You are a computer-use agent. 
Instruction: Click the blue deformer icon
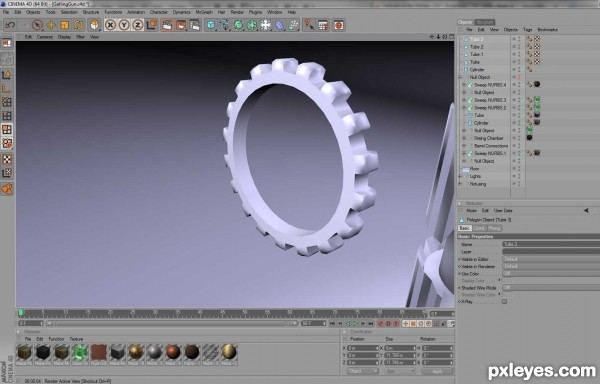(280, 25)
